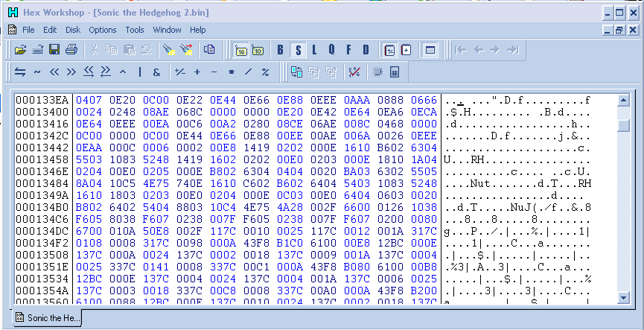This screenshot has width=644, height=330.
Task: Click the last-position navigation arrow
Action: [512, 50]
